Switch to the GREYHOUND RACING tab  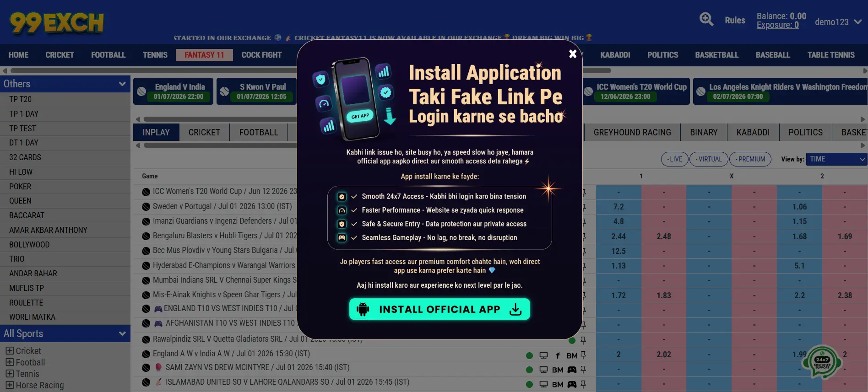click(x=632, y=132)
